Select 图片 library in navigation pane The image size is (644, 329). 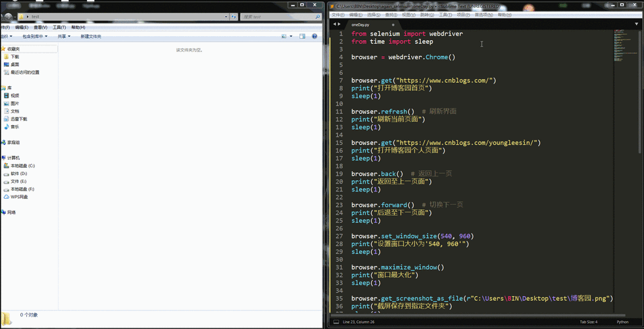pyautogui.click(x=14, y=103)
